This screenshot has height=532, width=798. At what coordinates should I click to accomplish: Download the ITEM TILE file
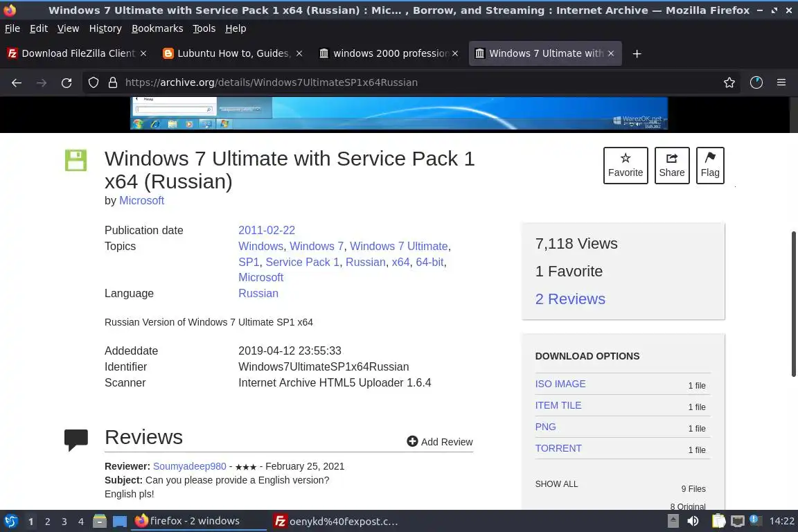click(x=558, y=405)
